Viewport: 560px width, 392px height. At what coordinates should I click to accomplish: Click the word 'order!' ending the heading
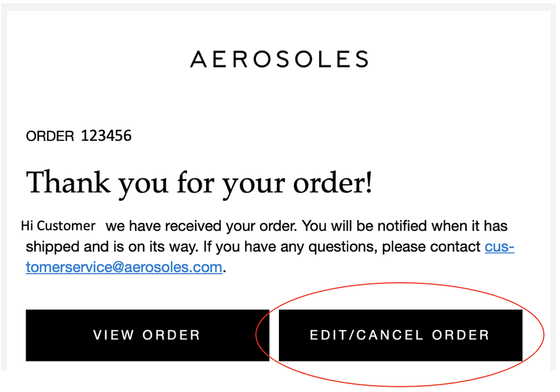[x=333, y=183]
